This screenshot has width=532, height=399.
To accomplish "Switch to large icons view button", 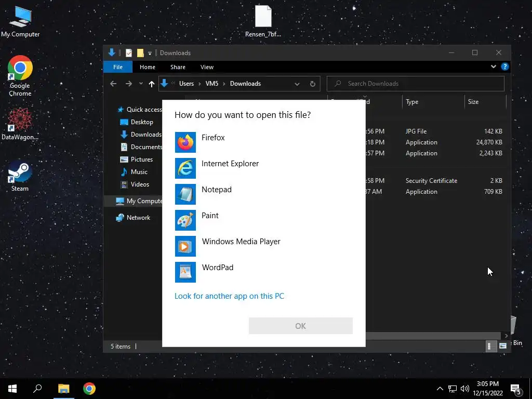I will coord(503,345).
